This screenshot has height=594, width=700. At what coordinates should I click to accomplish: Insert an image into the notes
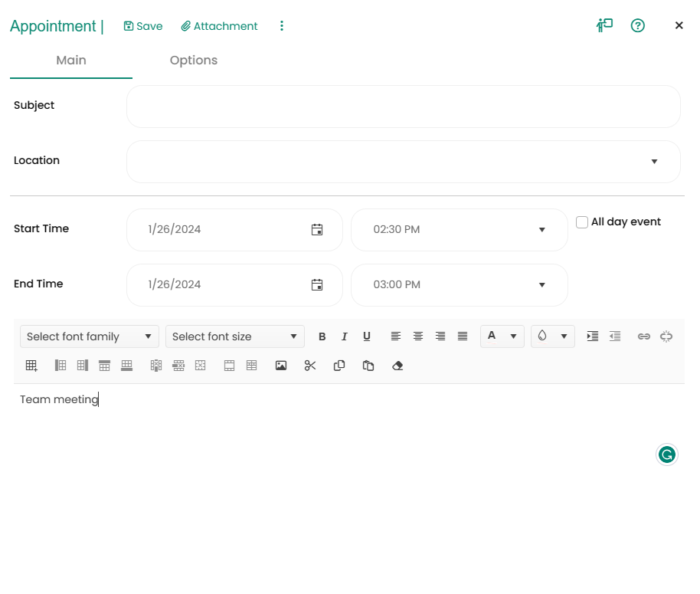point(281,366)
